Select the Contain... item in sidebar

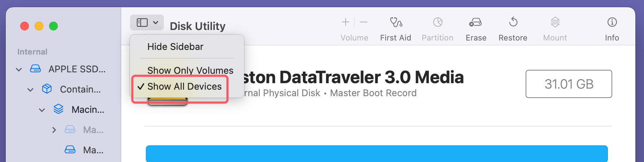pyautogui.click(x=80, y=89)
